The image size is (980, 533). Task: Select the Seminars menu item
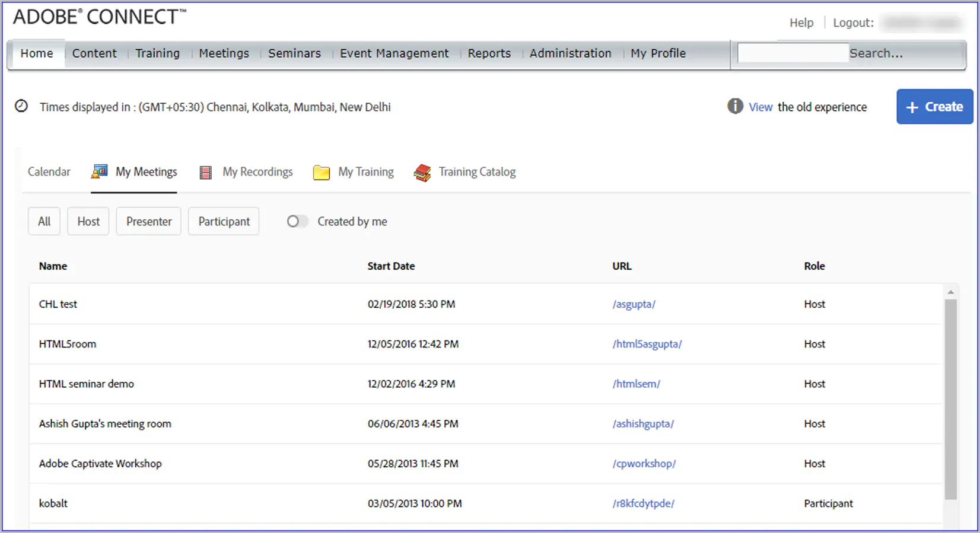(294, 53)
